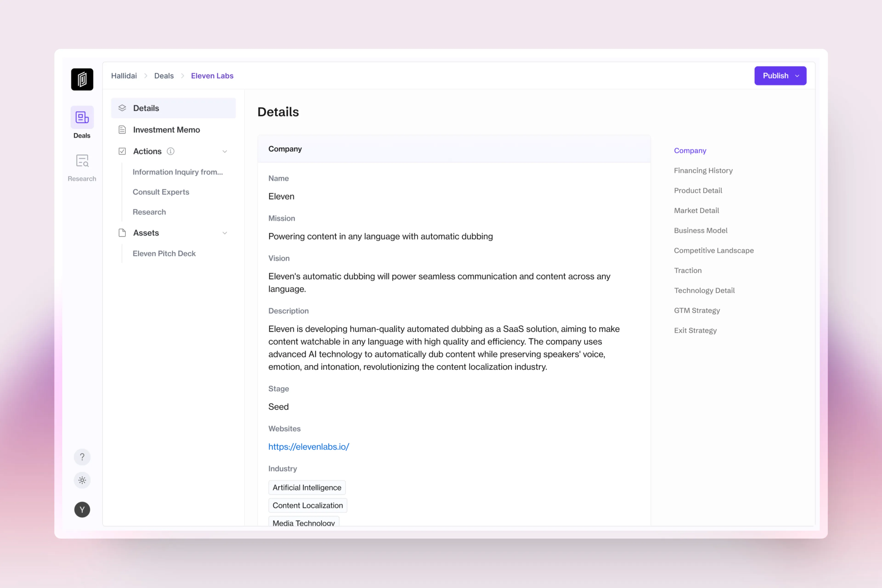
Task: Click the Competitive Landscape anchor link
Action: [x=714, y=250]
